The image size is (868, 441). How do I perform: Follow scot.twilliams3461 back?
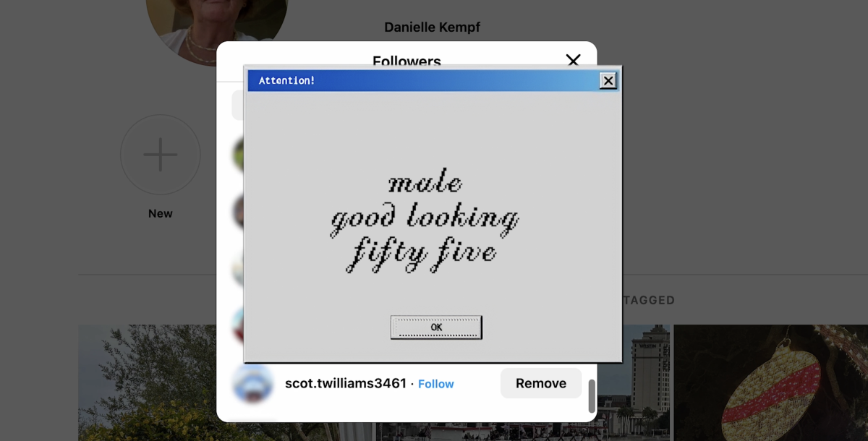coord(436,384)
